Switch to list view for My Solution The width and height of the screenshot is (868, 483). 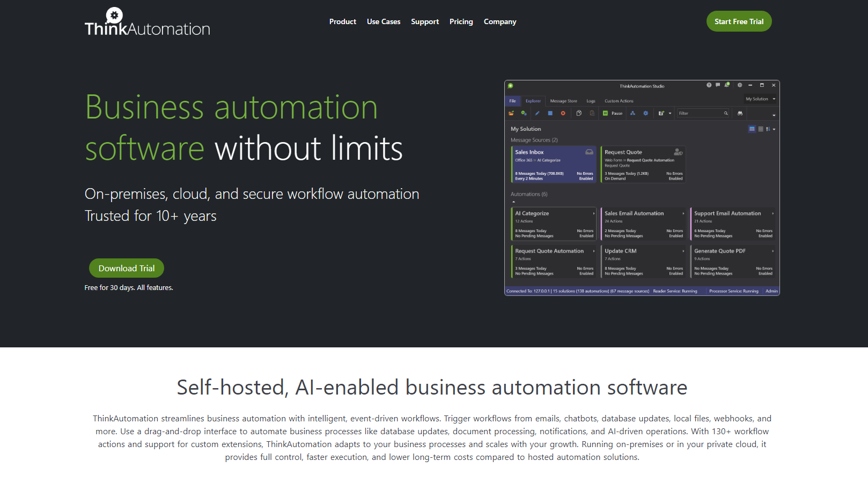[760, 129]
